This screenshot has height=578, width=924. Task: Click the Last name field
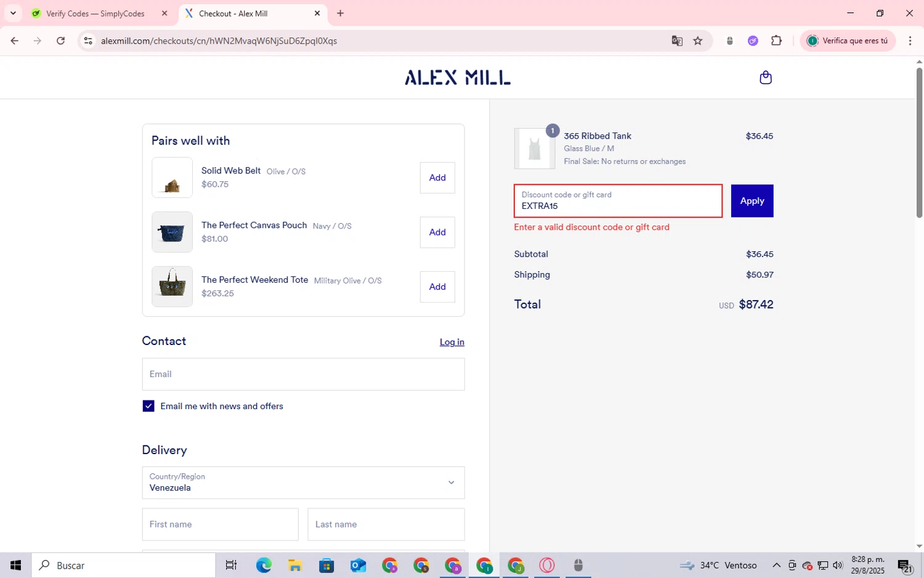386,524
